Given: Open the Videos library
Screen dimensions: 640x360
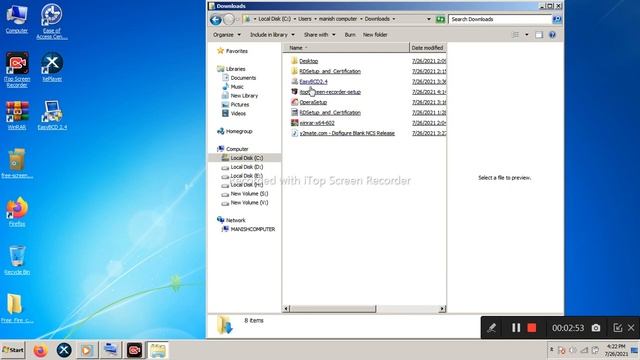Looking at the screenshot, I should [x=234, y=113].
